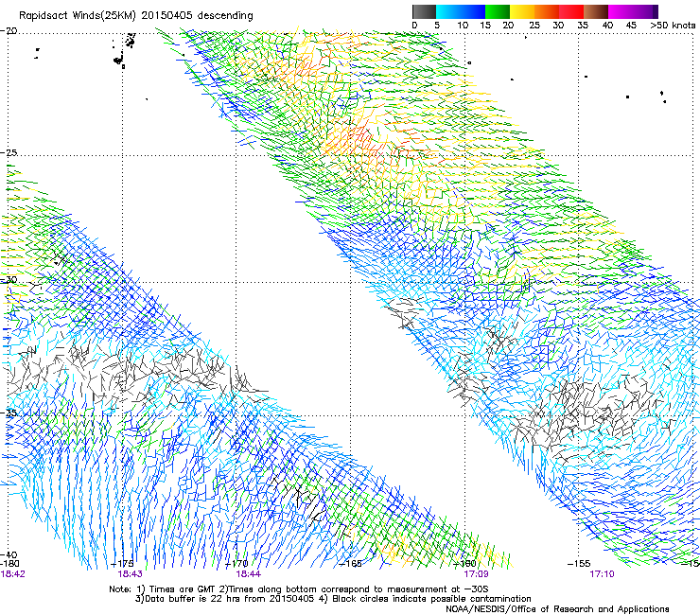Click the '-170' longitude axis label
The image size is (700, 615).
(236, 564)
